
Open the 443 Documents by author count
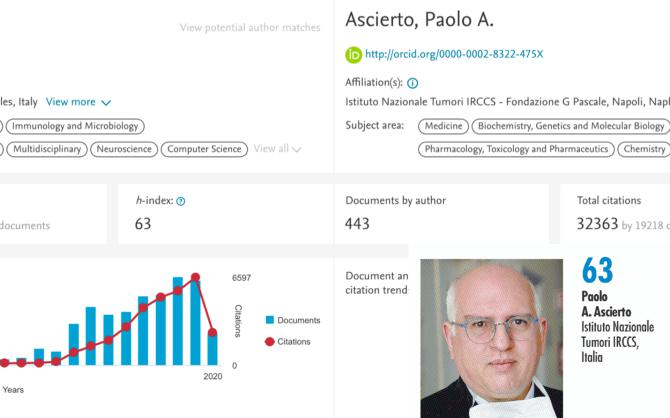(357, 224)
